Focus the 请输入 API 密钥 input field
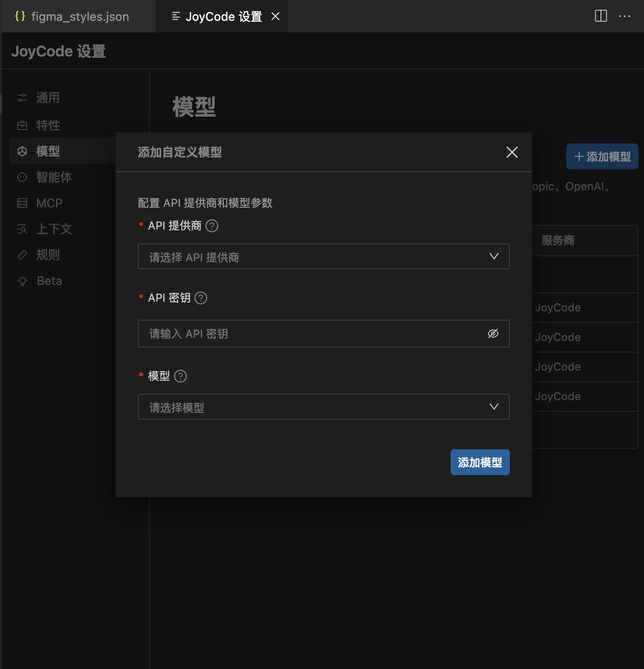 pyautogui.click(x=324, y=334)
